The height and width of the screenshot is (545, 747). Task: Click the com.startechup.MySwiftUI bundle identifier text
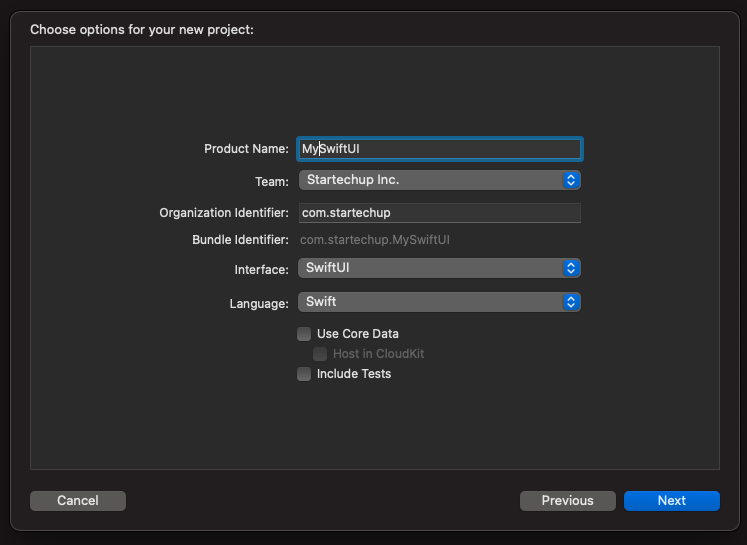[375, 240]
